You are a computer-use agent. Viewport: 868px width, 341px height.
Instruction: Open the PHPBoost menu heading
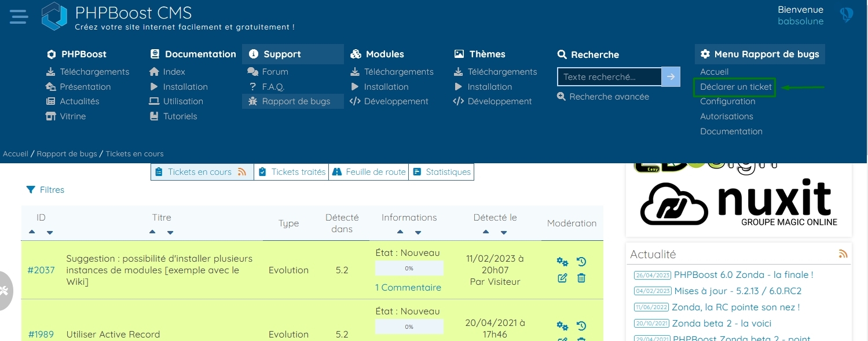coord(77,54)
